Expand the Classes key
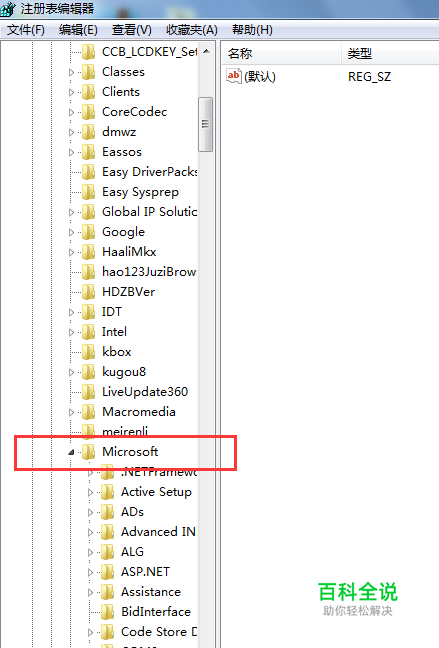The width and height of the screenshot is (439, 648). pos(71,72)
